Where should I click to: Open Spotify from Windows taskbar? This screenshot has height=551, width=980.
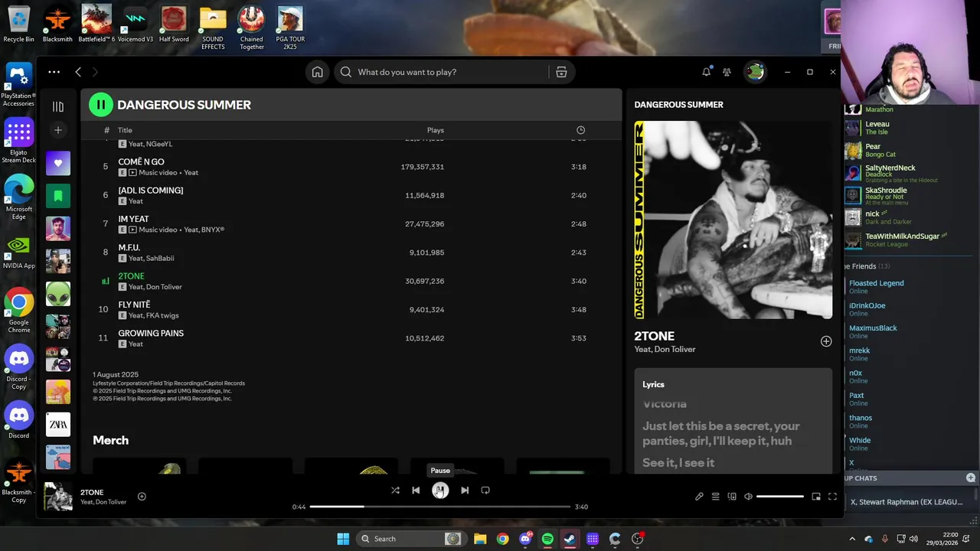547,539
